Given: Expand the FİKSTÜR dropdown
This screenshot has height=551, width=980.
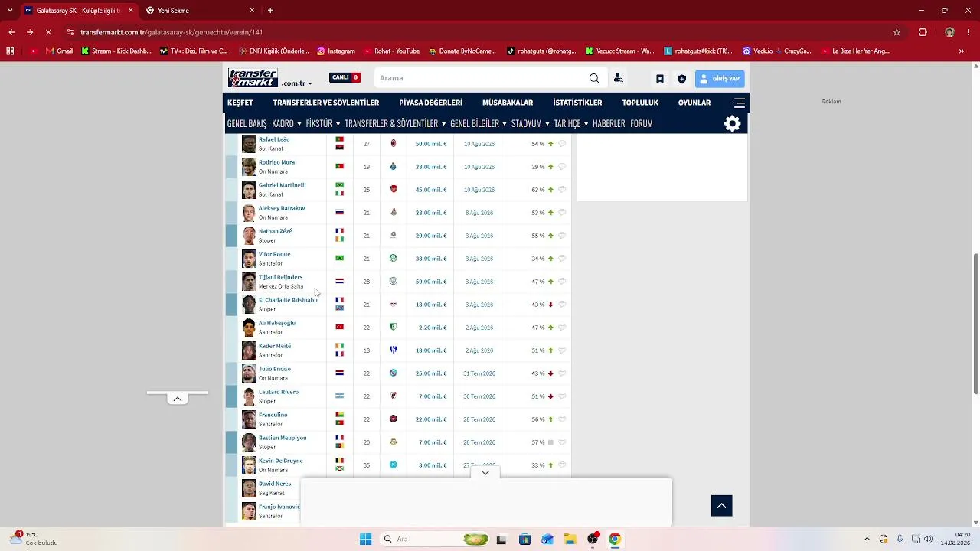Looking at the screenshot, I should (x=322, y=123).
